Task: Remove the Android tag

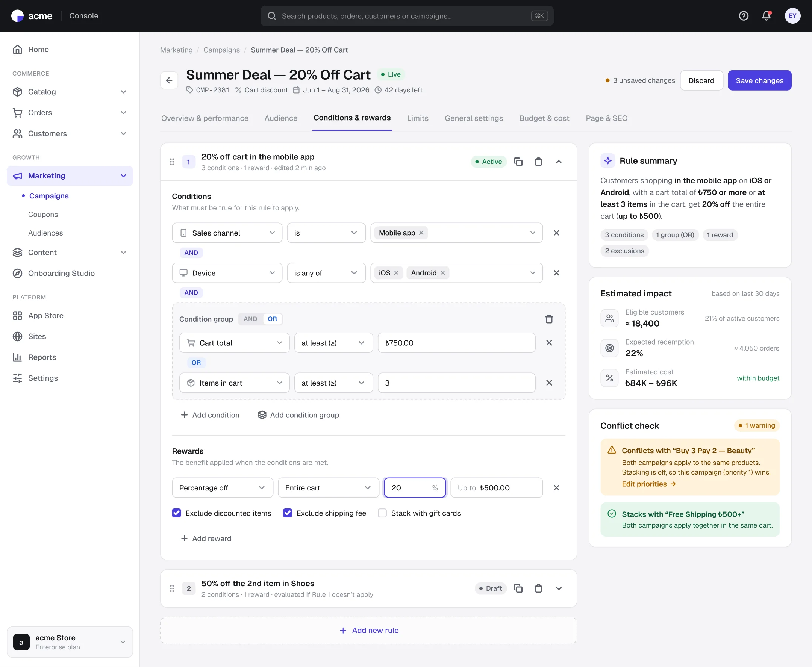Action: click(442, 273)
